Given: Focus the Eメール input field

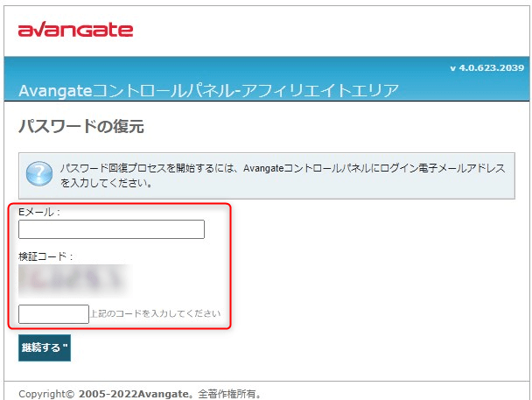Looking at the screenshot, I should 111,229.
